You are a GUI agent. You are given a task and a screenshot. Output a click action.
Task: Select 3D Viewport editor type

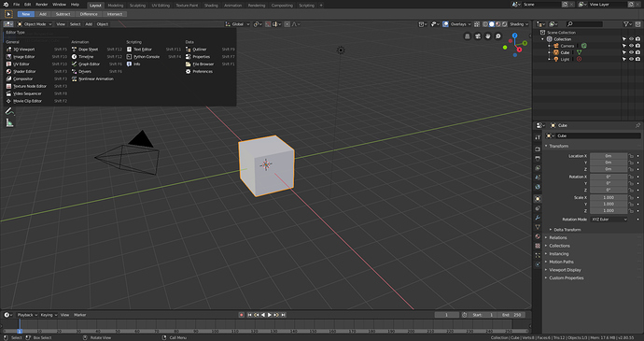coord(36,50)
